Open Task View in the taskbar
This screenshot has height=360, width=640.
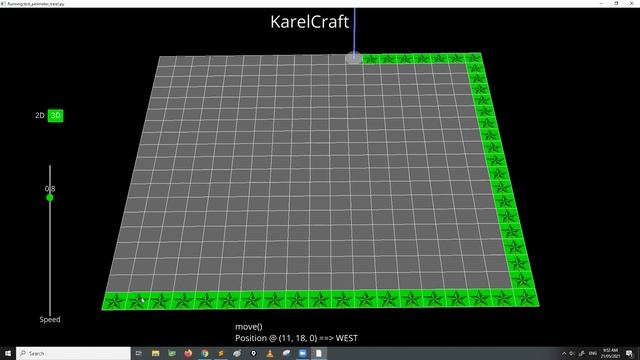[139, 353]
